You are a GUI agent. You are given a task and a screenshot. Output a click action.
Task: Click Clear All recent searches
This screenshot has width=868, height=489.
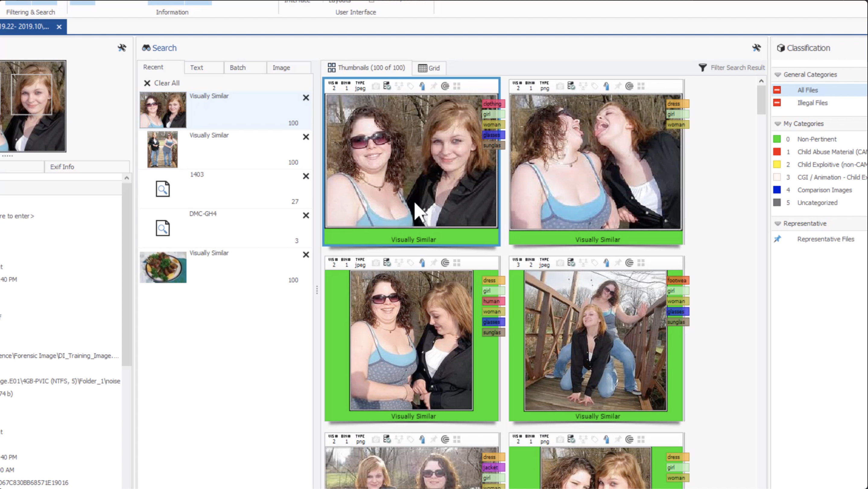coord(162,83)
